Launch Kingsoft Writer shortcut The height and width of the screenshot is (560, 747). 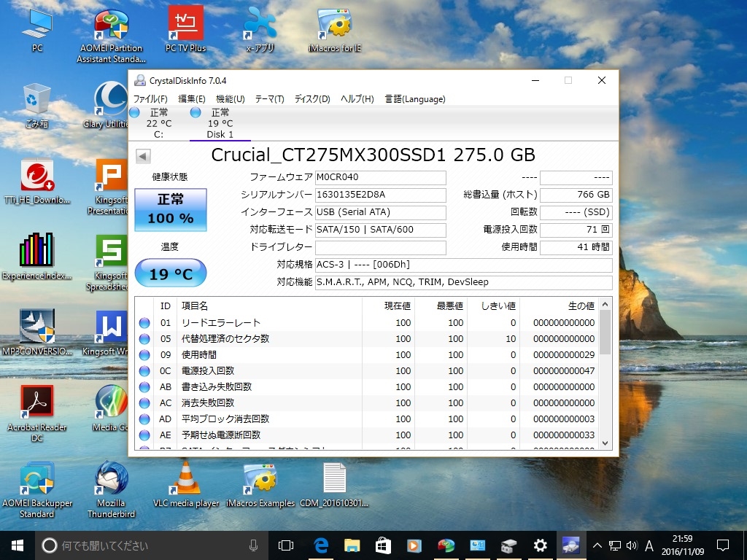[107, 332]
